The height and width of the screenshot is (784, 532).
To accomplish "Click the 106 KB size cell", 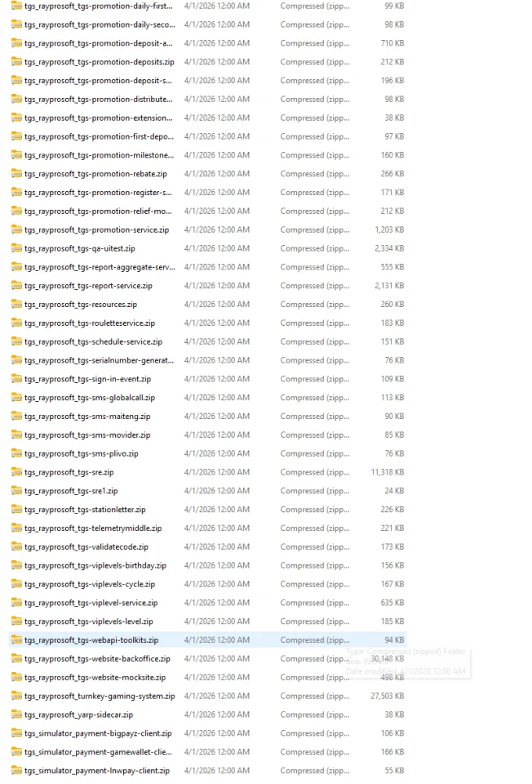I will pyautogui.click(x=392, y=734).
